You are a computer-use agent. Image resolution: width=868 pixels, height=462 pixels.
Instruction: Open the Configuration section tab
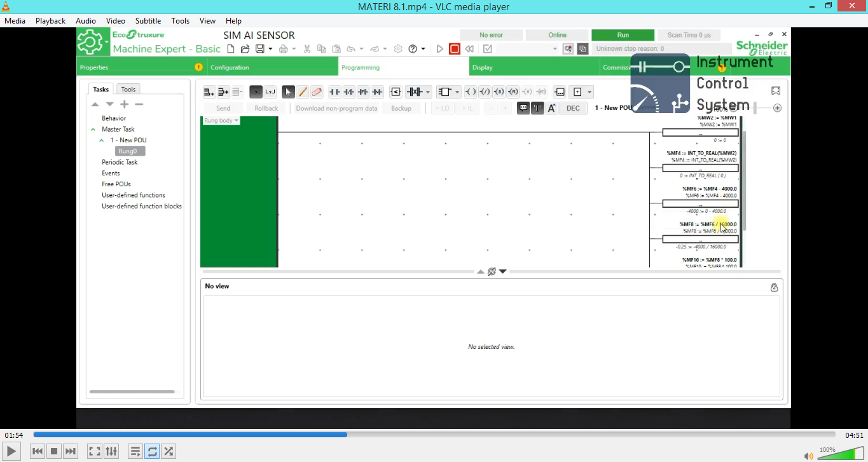click(x=230, y=67)
